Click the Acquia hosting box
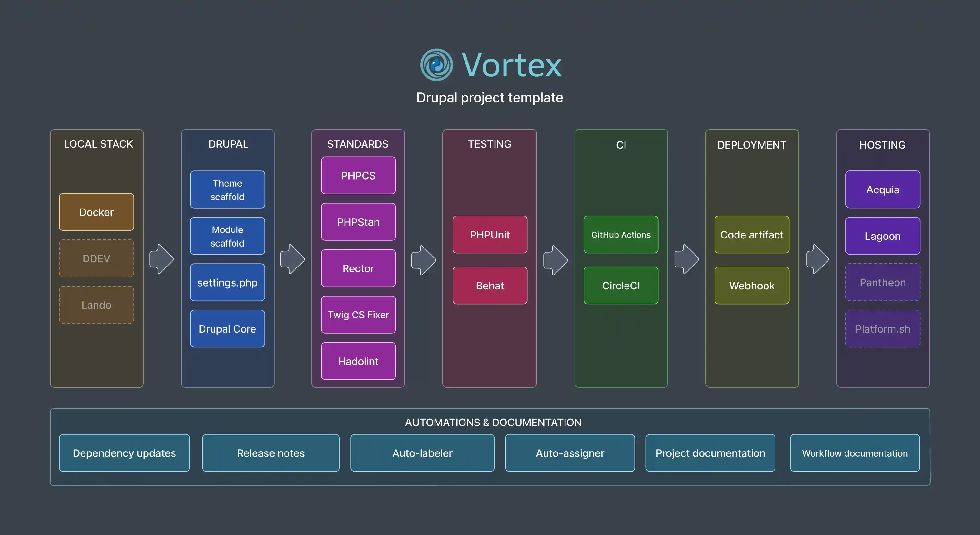The height and width of the screenshot is (535, 980). 883,190
